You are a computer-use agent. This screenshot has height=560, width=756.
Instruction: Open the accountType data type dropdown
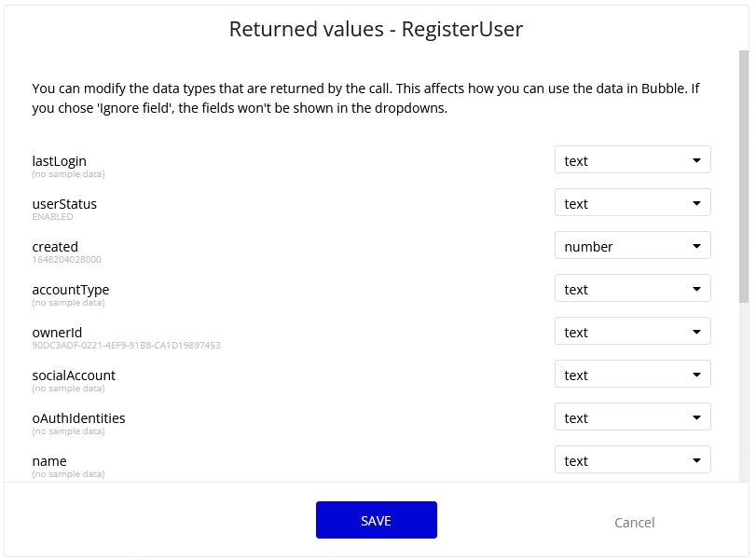(x=632, y=289)
